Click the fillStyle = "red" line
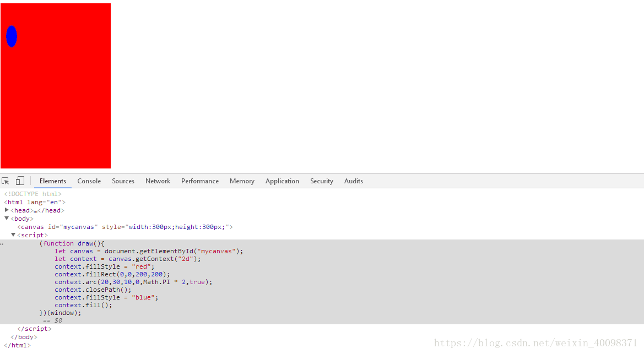Viewport: 644px width, 354px height. pos(105,266)
